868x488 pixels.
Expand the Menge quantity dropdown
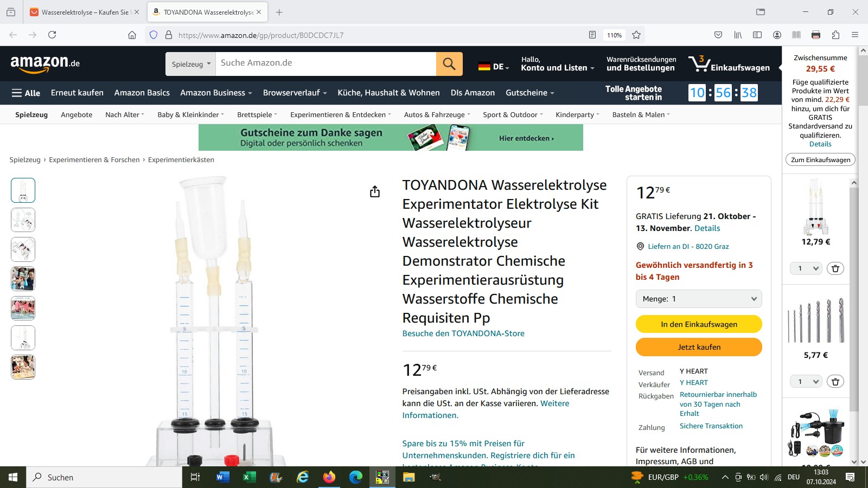click(699, 299)
